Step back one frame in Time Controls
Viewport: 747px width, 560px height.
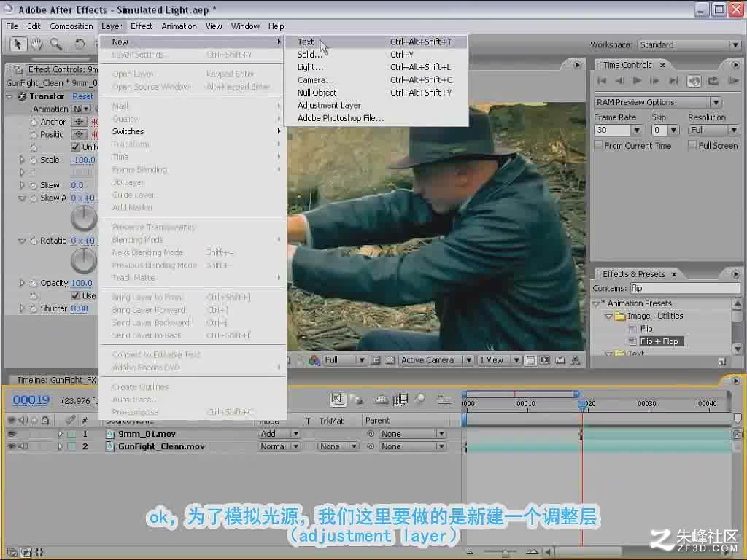[x=619, y=81]
